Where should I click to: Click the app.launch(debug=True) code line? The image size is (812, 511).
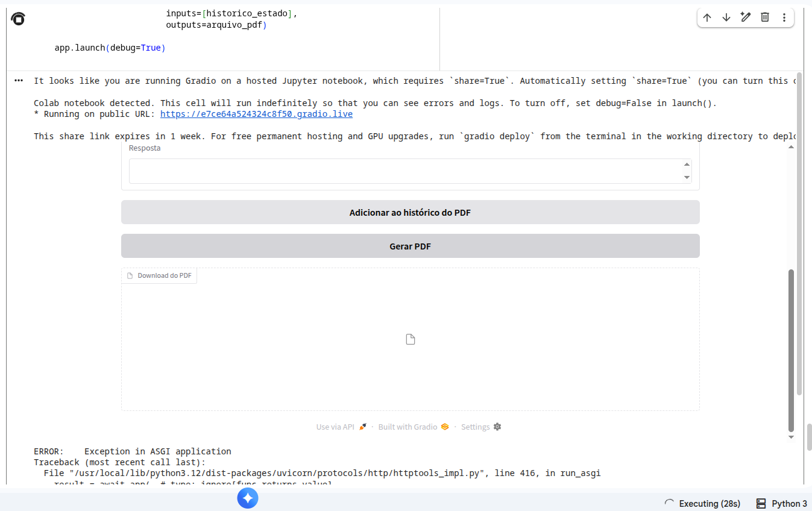(110, 48)
